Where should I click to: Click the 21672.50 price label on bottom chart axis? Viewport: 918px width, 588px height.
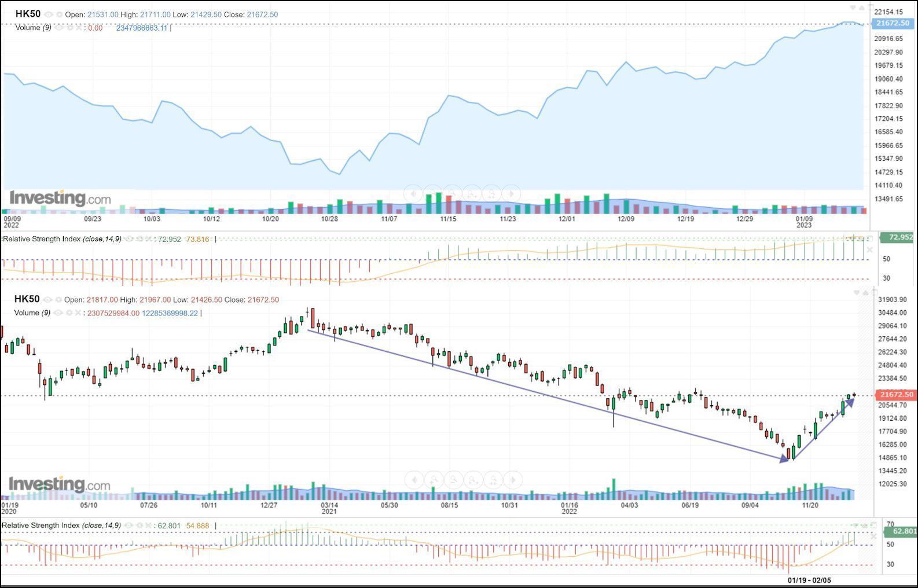[895, 395]
